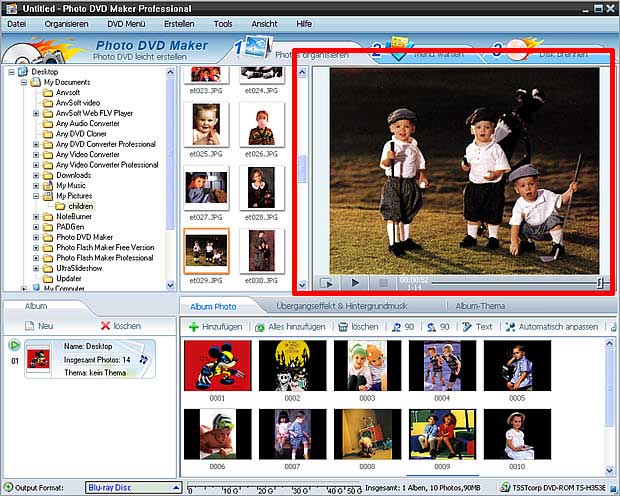Select album photo 0001
Viewport: 620px width, 496px height.
[x=217, y=365]
